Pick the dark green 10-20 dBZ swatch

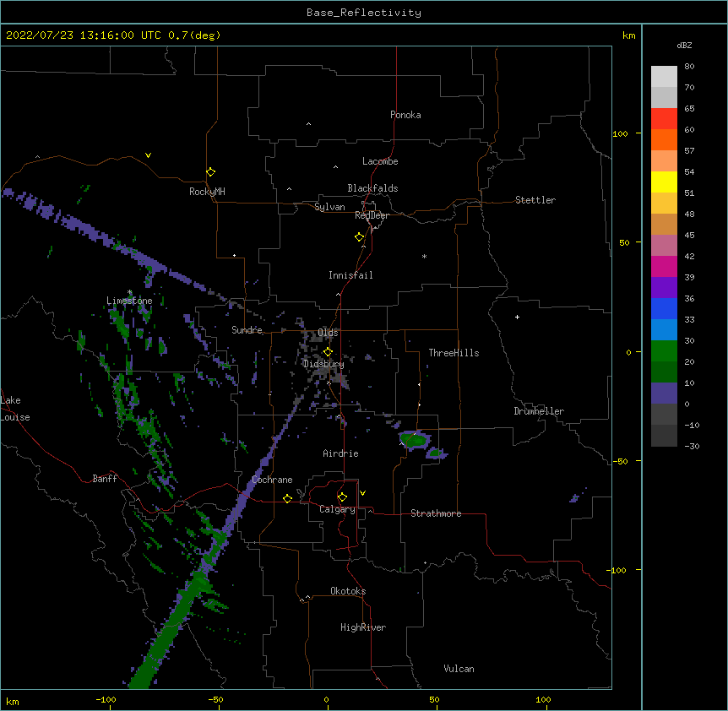pyautogui.click(x=664, y=372)
